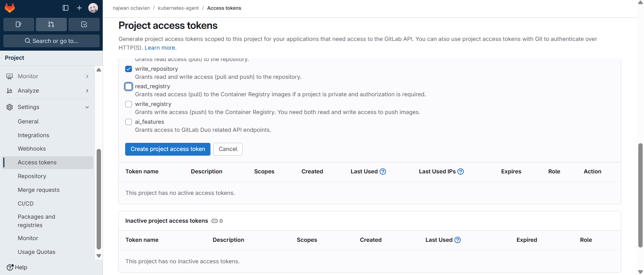
Task: Open the user avatar menu
Action: pyautogui.click(x=93, y=8)
